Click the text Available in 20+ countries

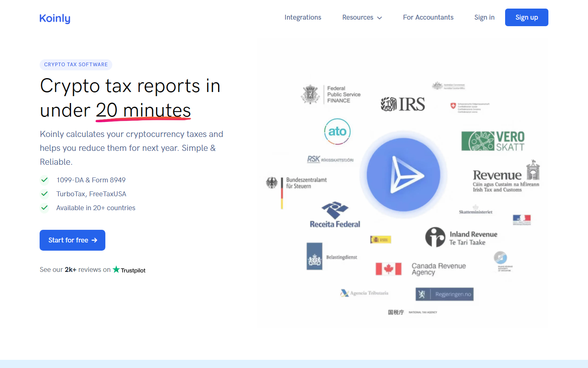pos(96,208)
